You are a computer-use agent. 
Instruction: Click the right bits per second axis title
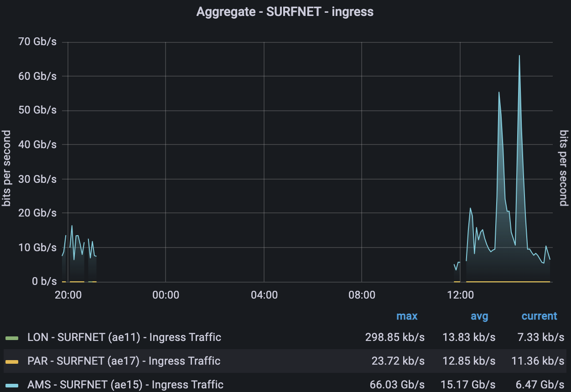[564, 168]
